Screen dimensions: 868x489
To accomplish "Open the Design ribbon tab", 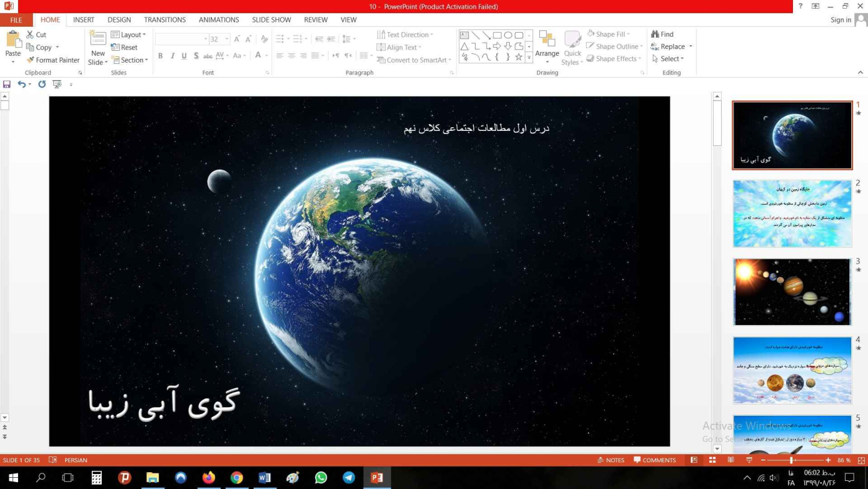I will [119, 20].
